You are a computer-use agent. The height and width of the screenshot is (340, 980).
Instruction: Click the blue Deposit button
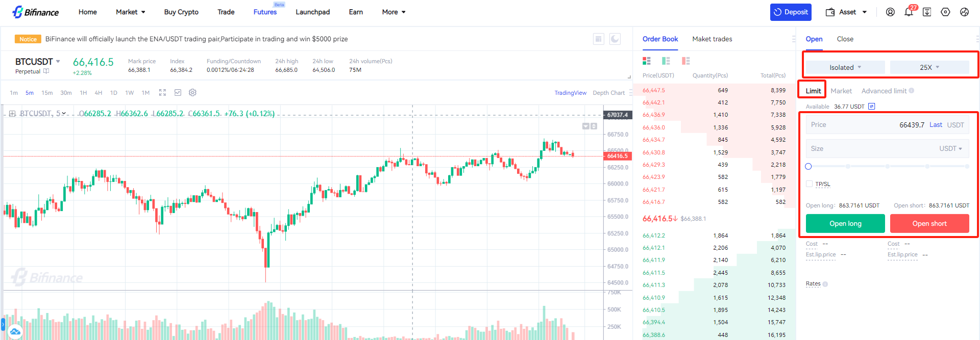click(x=791, y=12)
